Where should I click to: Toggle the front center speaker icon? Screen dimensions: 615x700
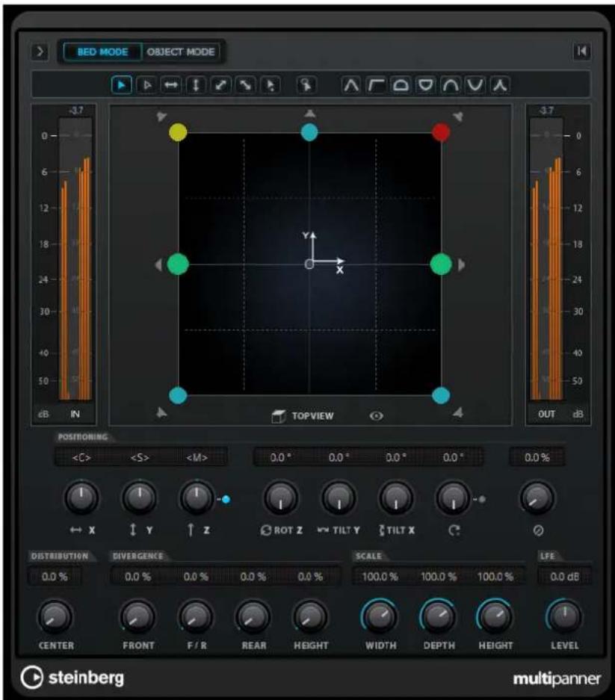click(309, 114)
